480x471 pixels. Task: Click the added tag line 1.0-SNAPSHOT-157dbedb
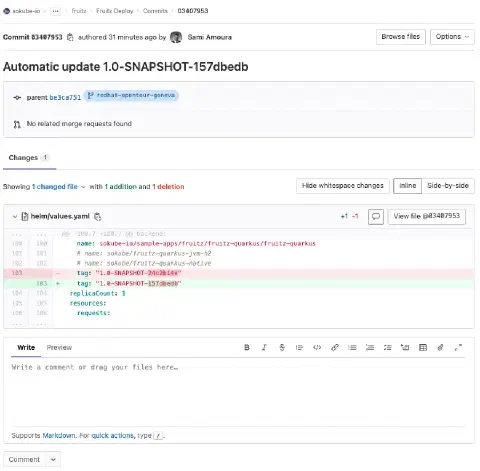239,284
